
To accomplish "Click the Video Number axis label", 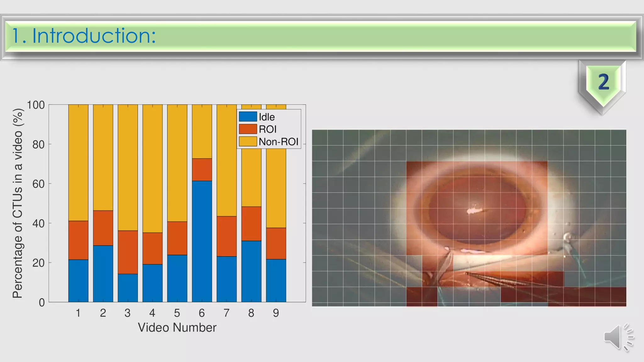I will tap(177, 327).
